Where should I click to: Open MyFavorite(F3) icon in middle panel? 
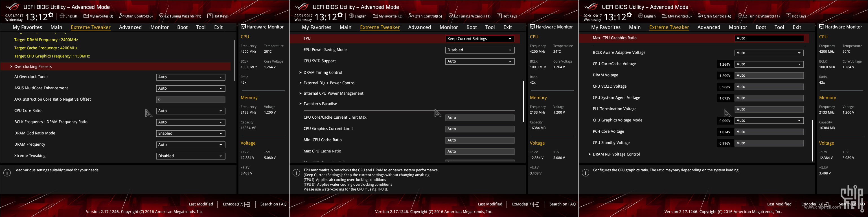pos(375,16)
